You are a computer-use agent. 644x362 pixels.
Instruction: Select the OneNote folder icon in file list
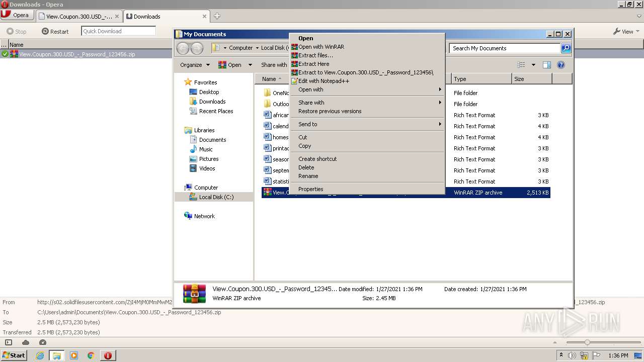click(x=267, y=93)
